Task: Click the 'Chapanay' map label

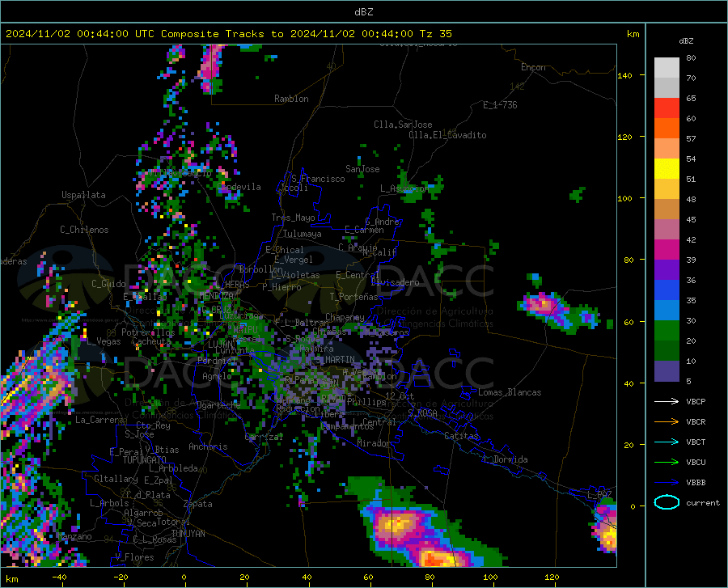Action: click(x=345, y=317)
